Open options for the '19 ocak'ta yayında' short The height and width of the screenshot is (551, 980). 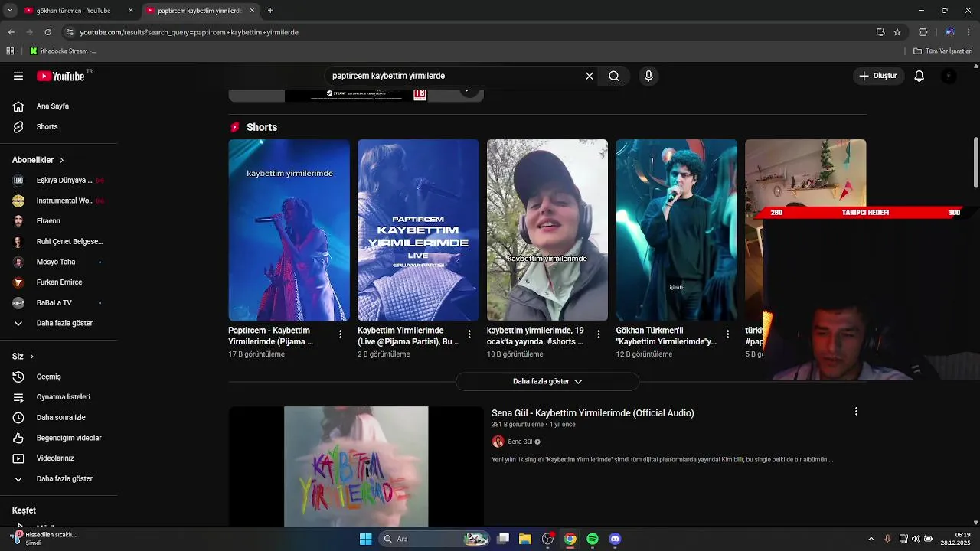(599, 334)
